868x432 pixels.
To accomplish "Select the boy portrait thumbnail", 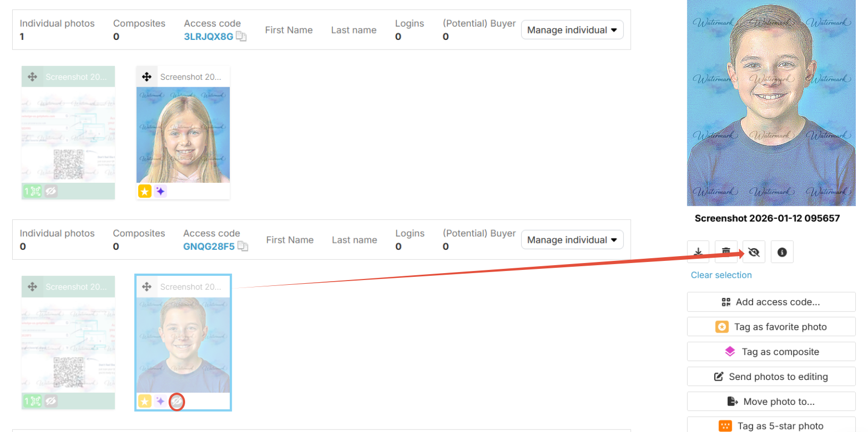I will point(183,345).
